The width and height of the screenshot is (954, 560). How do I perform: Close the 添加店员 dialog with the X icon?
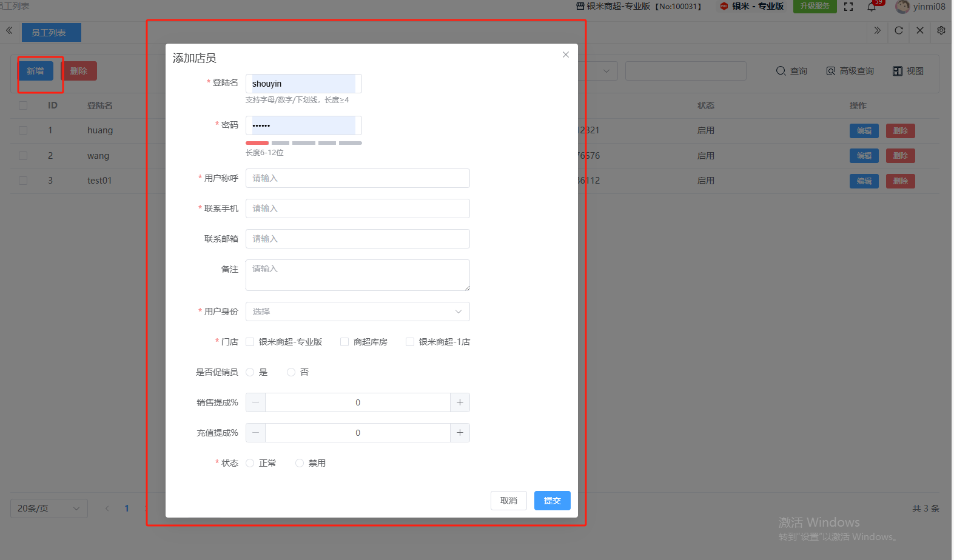(x=565, y=55)
